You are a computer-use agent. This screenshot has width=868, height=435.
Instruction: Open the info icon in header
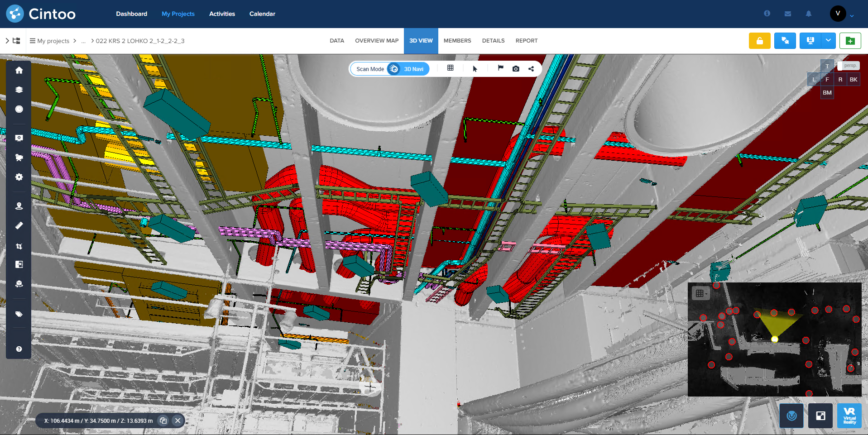tap(767, 14)
